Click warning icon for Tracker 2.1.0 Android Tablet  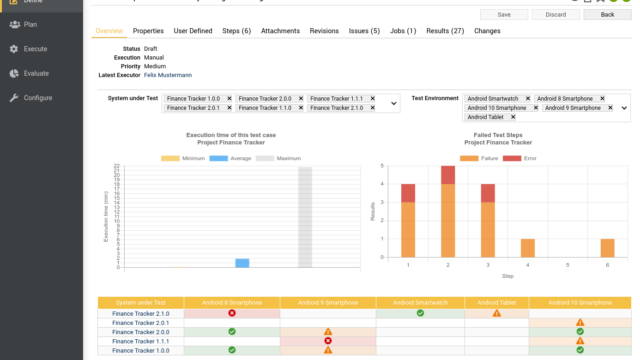(x=497, y=313)
